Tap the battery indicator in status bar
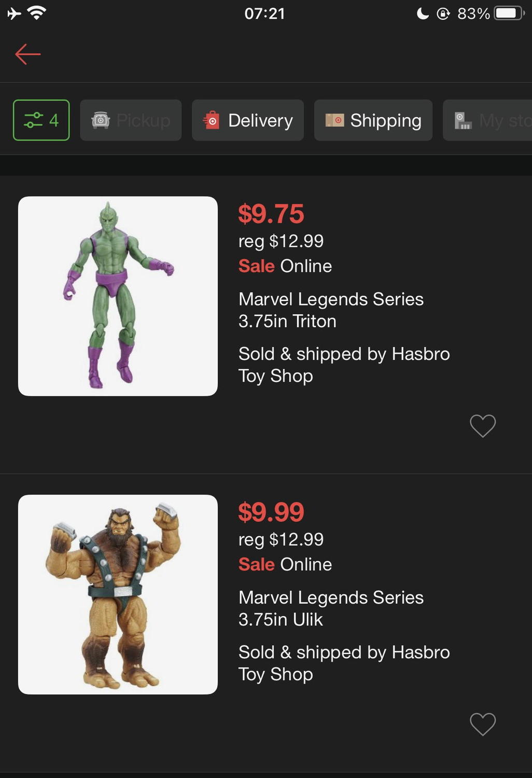 508,13
